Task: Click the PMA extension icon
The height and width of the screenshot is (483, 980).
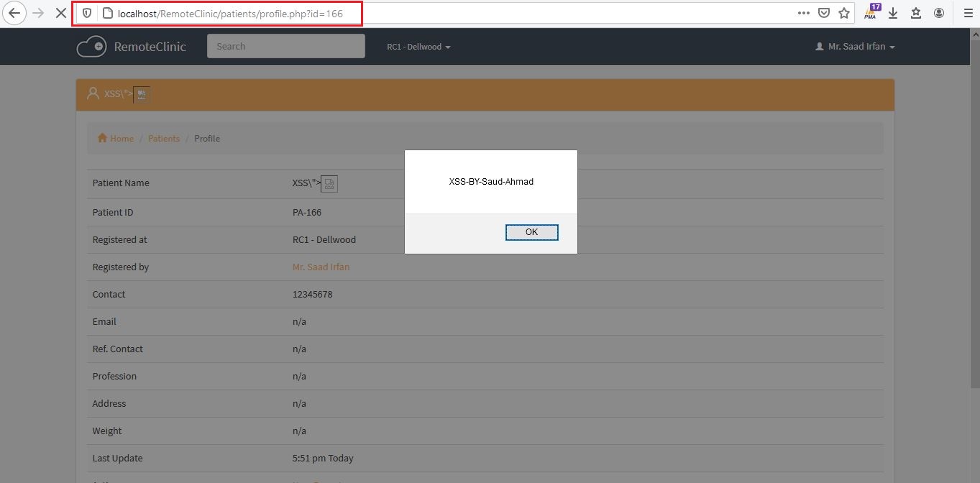Action: [x=872, y=12]
